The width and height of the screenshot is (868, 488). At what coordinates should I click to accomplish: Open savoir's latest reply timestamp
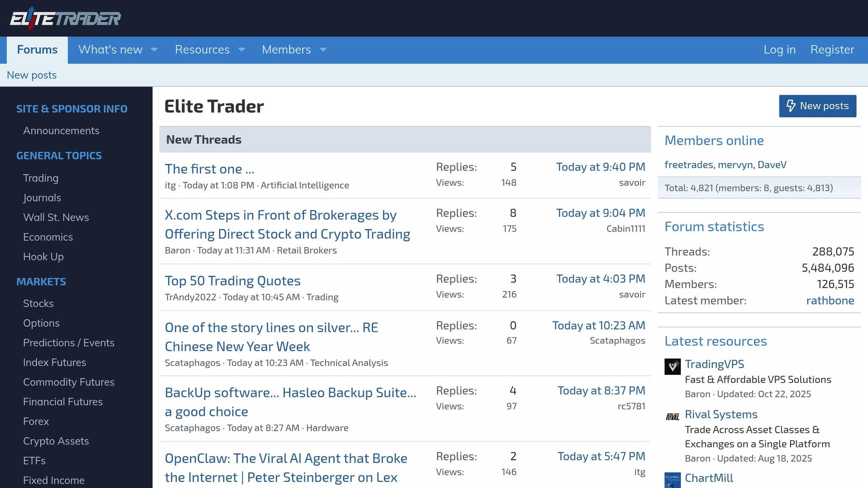coord(600,167)
